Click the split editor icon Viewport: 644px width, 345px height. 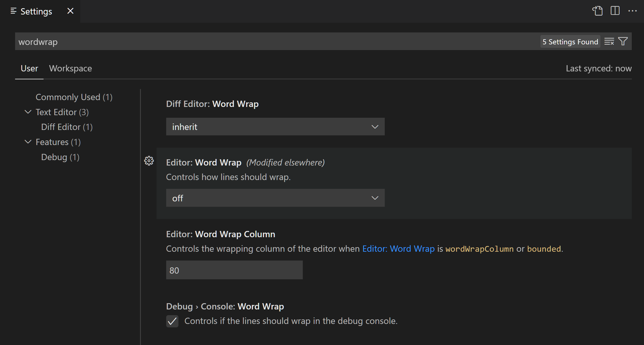tap(615, 11)
